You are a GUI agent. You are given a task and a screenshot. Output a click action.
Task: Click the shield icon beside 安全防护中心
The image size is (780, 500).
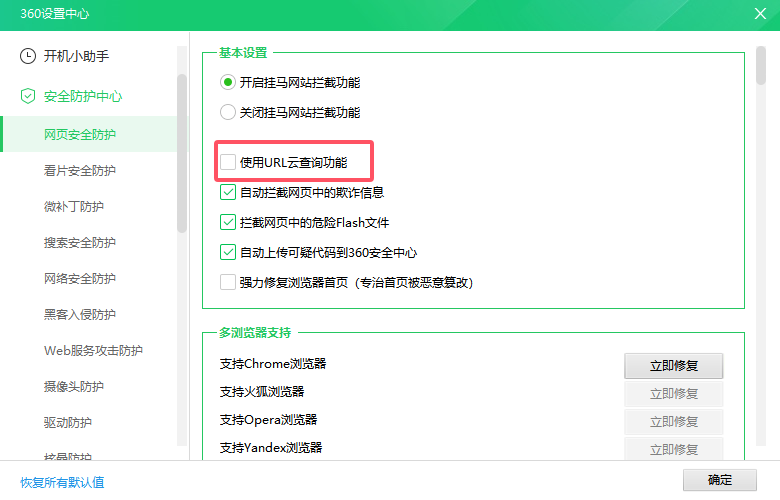[x=28, y=96]
